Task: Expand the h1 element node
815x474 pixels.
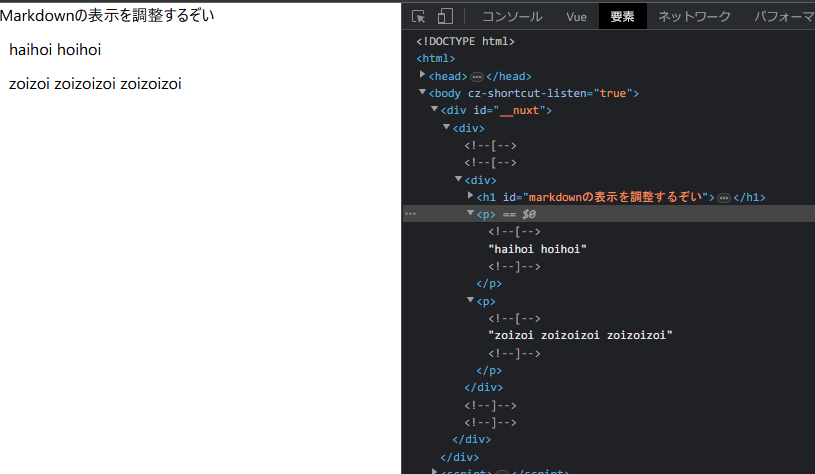Action: coord(470,195)
